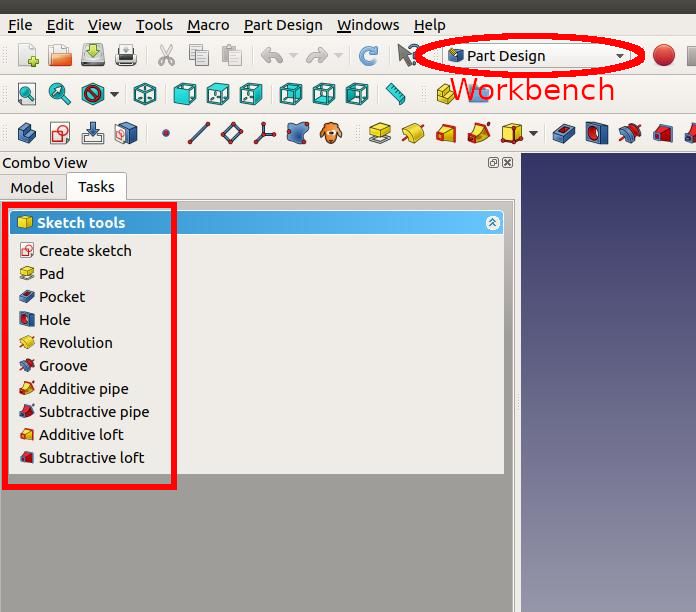
Task: Click the Create body toolbar icon
Action: [x=27, y=133]
